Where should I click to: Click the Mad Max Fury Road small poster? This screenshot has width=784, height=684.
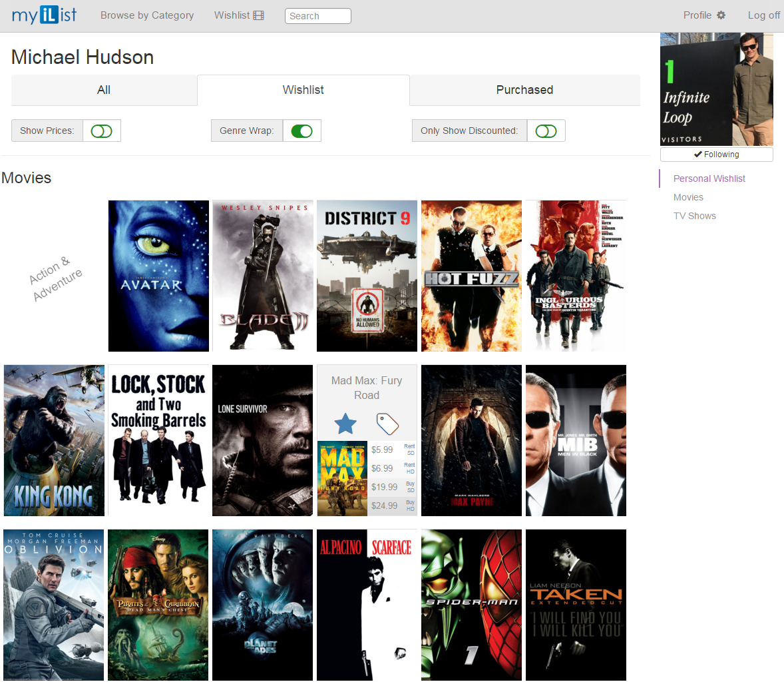[343, 478]
